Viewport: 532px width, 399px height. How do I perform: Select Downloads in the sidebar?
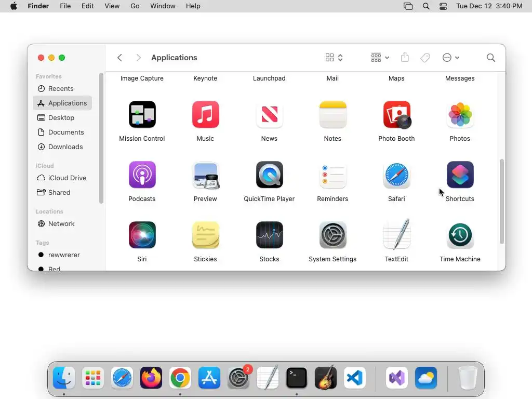62,147
